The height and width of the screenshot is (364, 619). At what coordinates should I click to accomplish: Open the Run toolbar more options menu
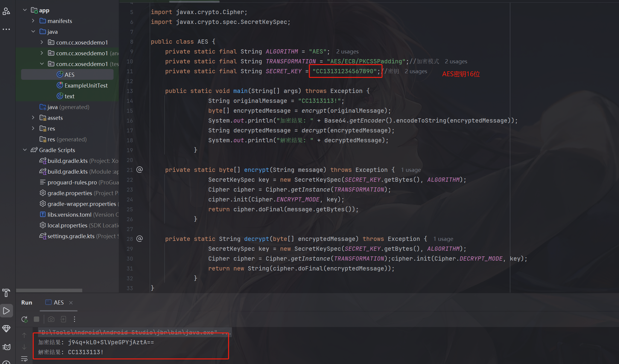click(x=74, y=319)
